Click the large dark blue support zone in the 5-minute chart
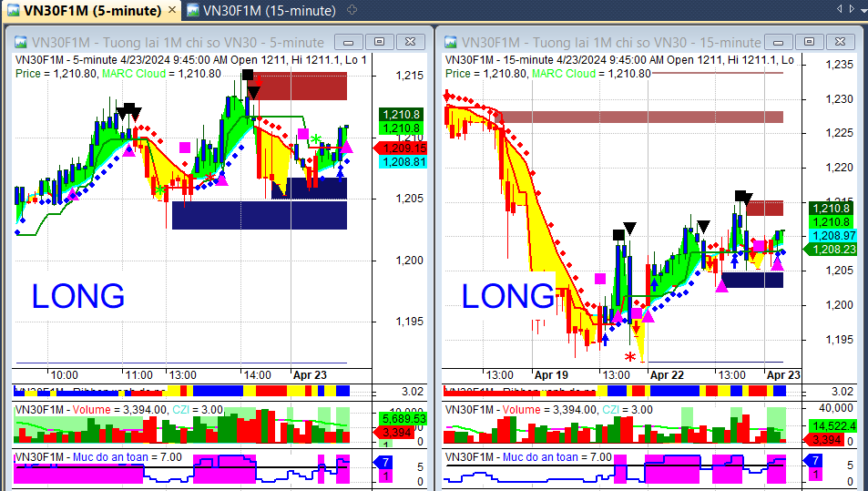868x491 pixels. (259, 215)
